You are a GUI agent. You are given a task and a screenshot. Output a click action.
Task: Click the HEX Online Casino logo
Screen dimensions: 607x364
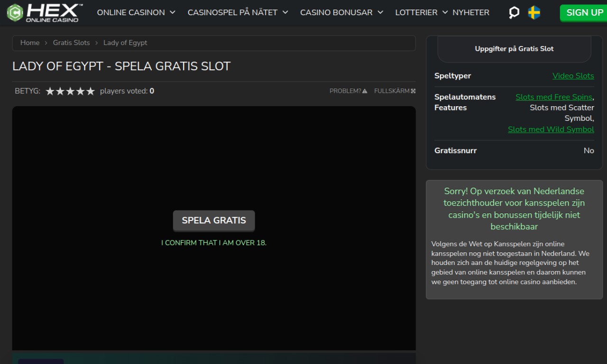click(45, 13)
